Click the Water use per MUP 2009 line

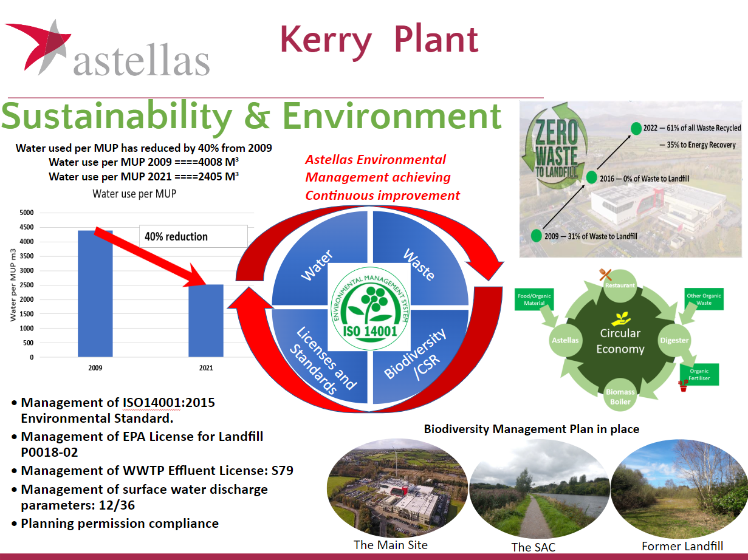click(x=144, y=162)
